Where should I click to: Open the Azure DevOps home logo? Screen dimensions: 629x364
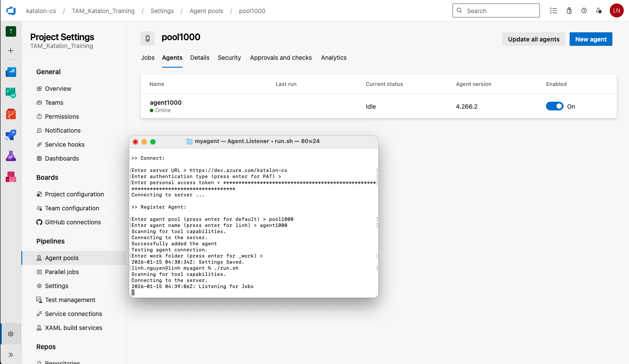click(x=10, y=10)
